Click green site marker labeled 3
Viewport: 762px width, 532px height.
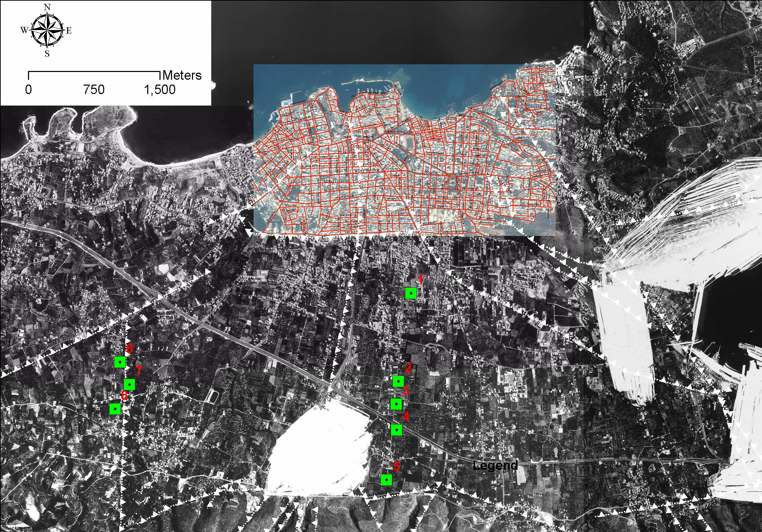coord(396,404)
